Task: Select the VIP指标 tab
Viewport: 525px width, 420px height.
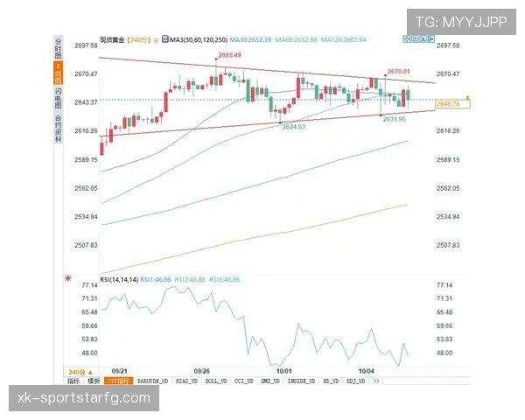Action: 117,381
